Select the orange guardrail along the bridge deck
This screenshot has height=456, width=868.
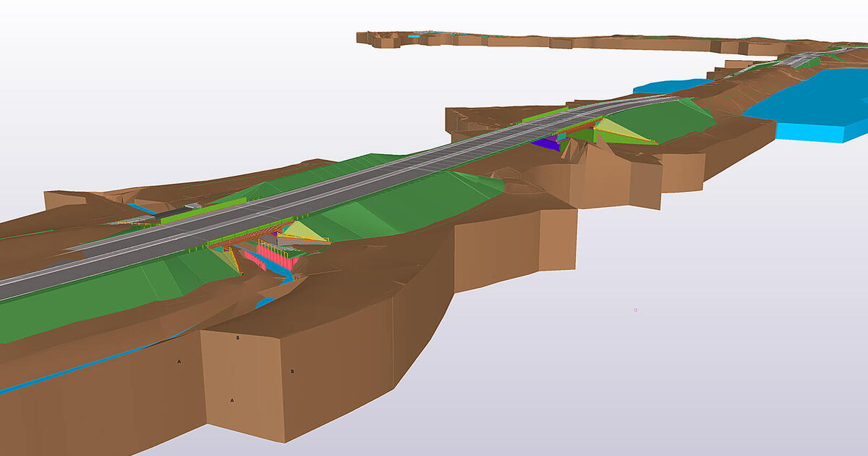point(251,235)
